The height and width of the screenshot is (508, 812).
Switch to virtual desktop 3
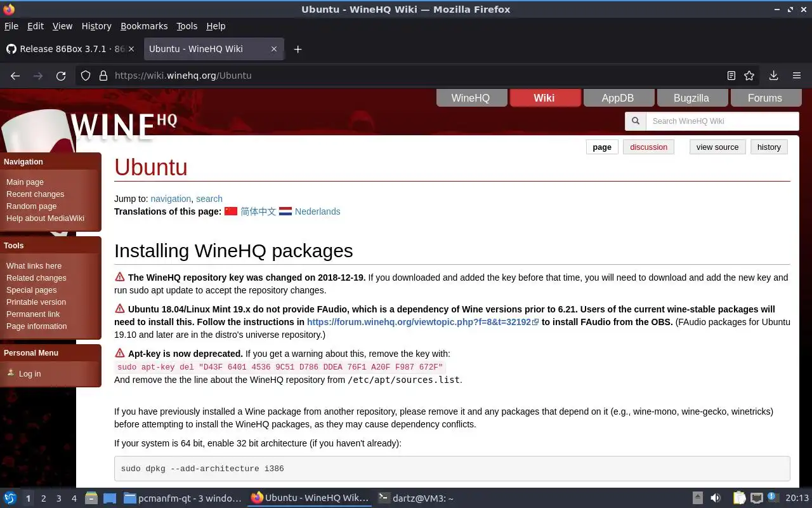click(x=58, y=498)
